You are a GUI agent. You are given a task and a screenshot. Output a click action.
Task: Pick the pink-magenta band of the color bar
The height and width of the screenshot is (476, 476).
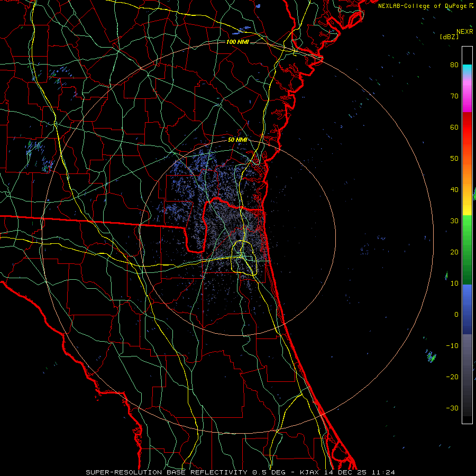[x=467, y=94]
